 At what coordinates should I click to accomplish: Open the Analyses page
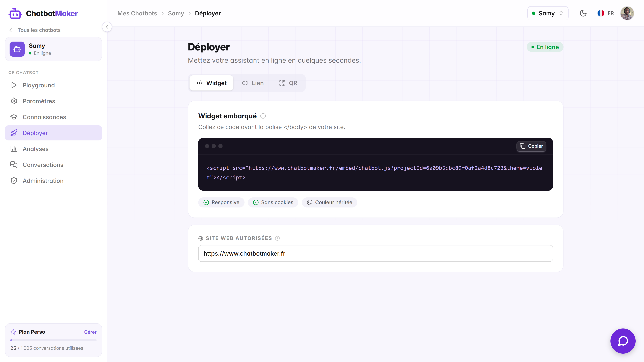pyautogui.click(x=53, y=149)
